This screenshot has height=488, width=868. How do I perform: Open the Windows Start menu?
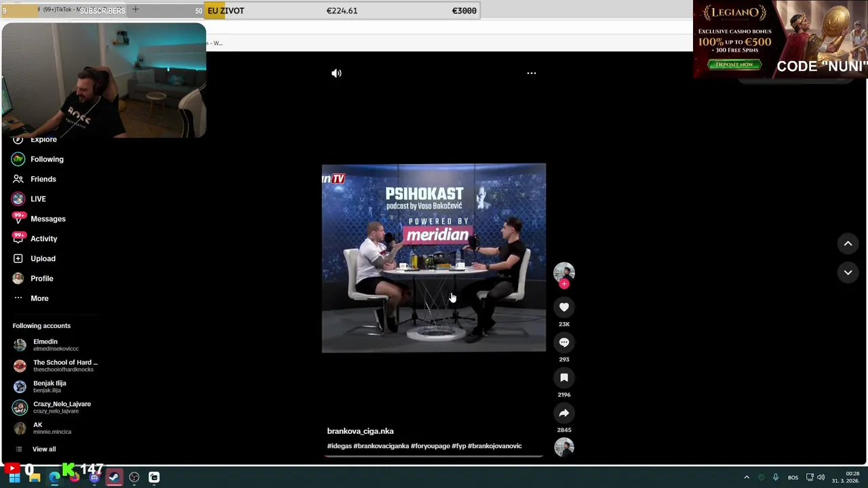coord(14,478)
